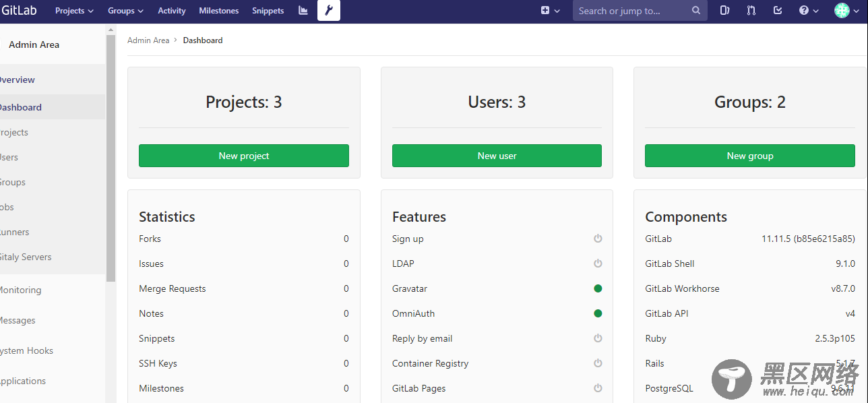Click the Milestones statistics row label

point(161,388)
